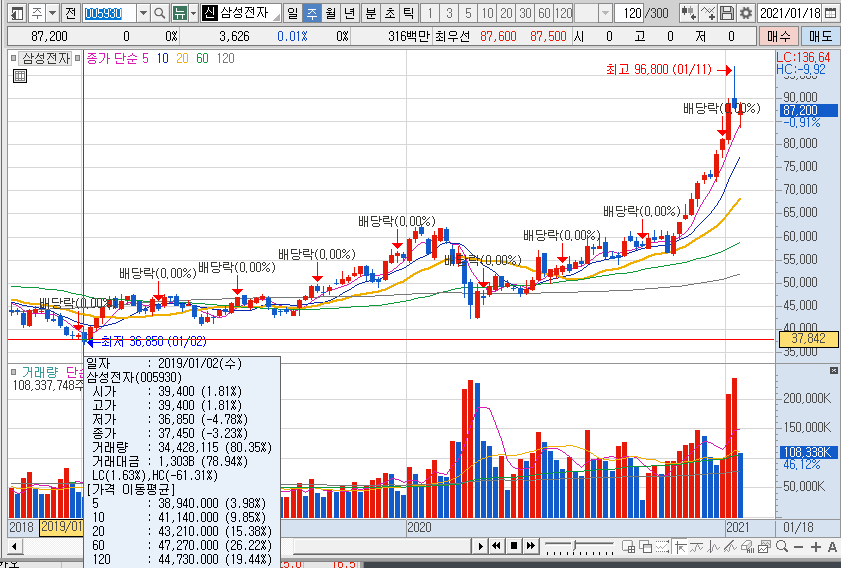Click the 매수 buy button
Viewport: 841px width, 568px height.
(x=778, y=36)
